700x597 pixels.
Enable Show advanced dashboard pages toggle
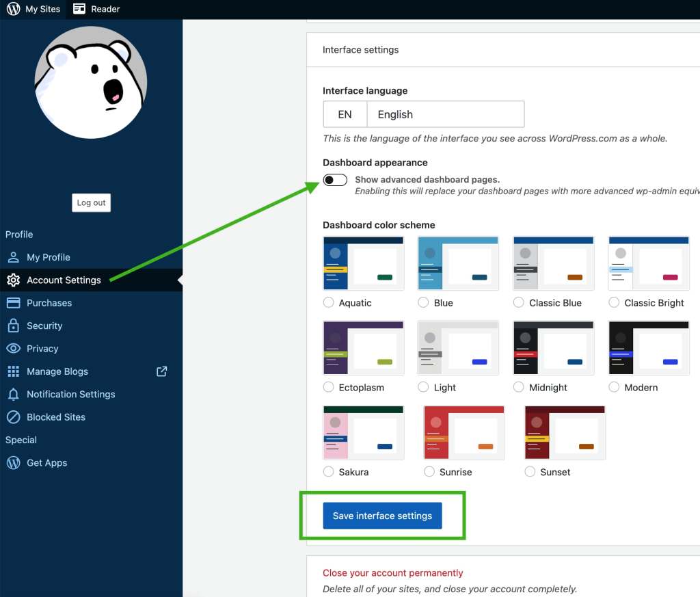tap(335, 180)
